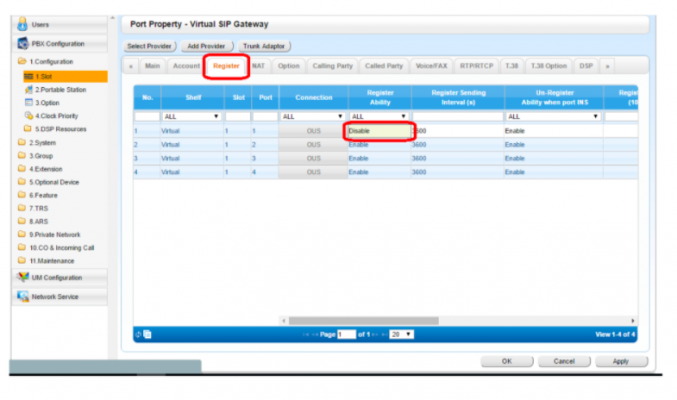Toggle the OUS connection for port 1
677x400 pixels.
pyautogui.click(x=313, y=131)
